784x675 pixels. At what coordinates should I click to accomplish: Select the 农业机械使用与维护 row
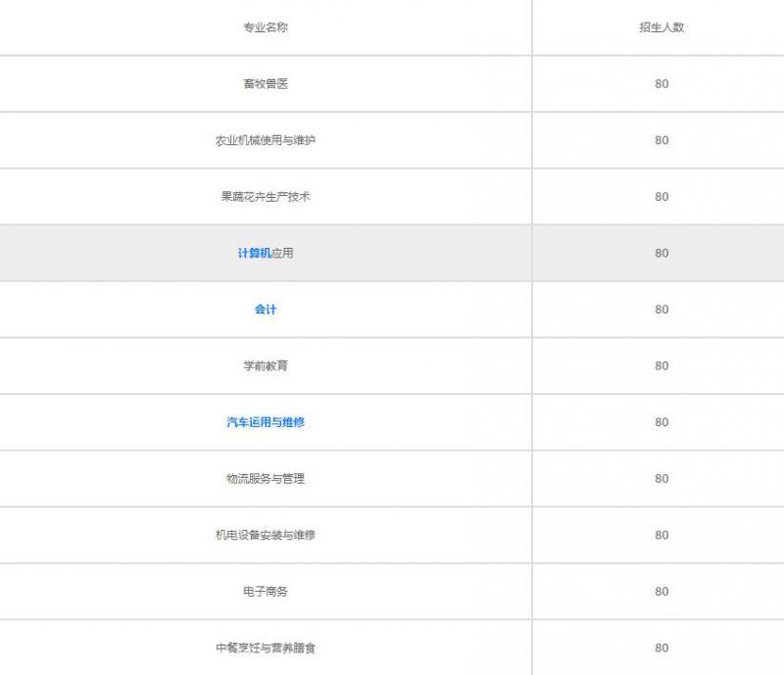pyautogui.click(x=266, y=139)
